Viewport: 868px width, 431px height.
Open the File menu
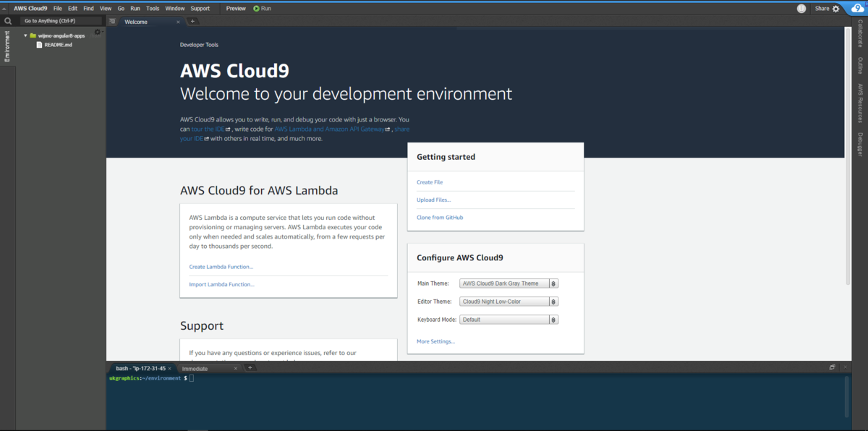coord(58,9)
